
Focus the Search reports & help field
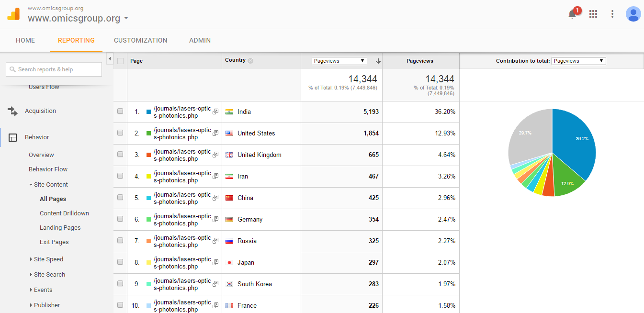point(54,69)
